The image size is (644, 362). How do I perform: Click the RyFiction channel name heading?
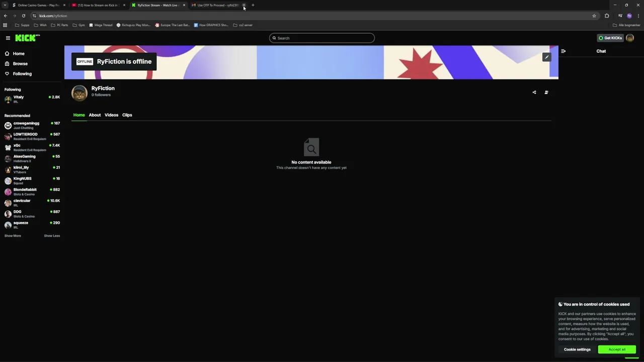tap(103, 88)
